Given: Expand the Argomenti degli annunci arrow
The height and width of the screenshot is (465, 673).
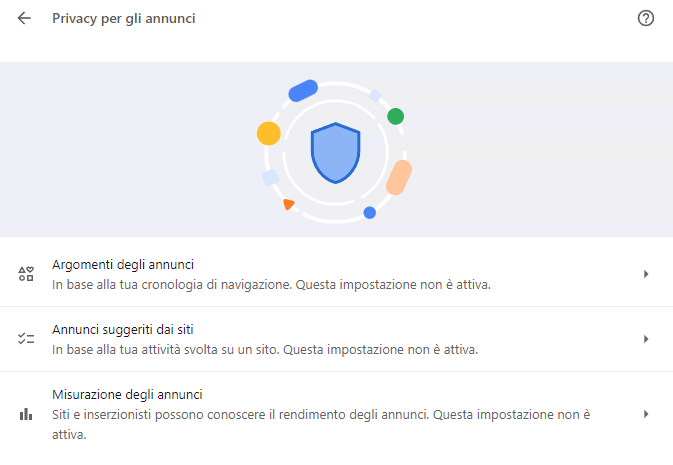Looking at the screenshot, I should (646, 274).
